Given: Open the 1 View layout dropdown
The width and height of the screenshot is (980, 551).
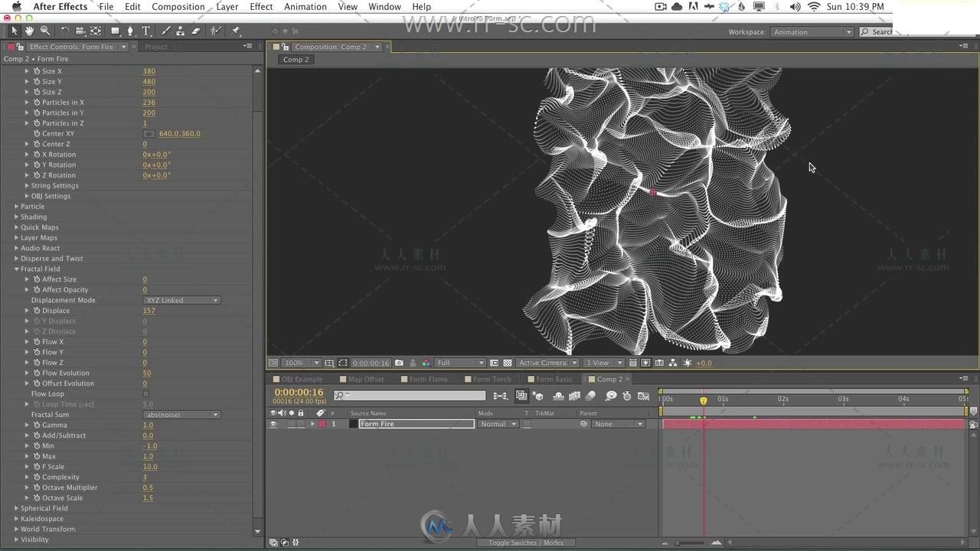Looking at the screenshot, I should coord(604,363).
